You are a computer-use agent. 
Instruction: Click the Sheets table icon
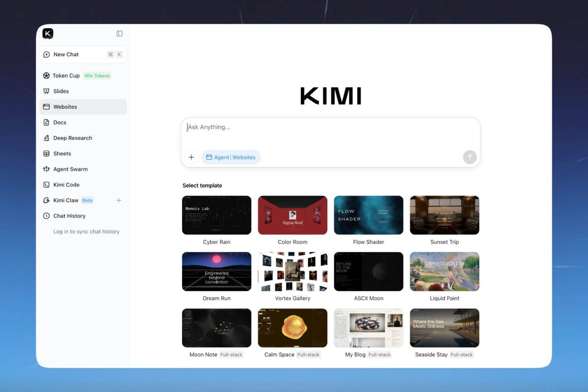pyautogui.click(x=46, y=154)
